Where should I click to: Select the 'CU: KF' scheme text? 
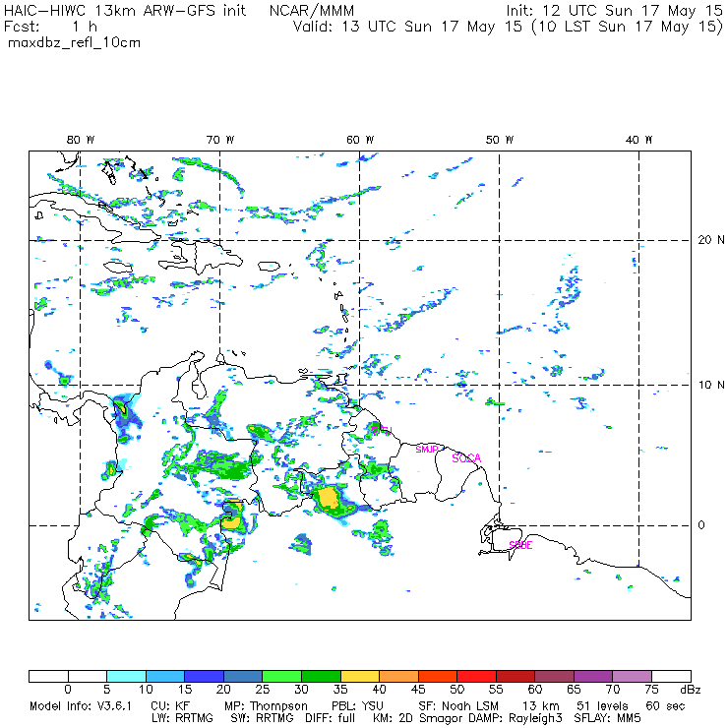click(170, 706)
